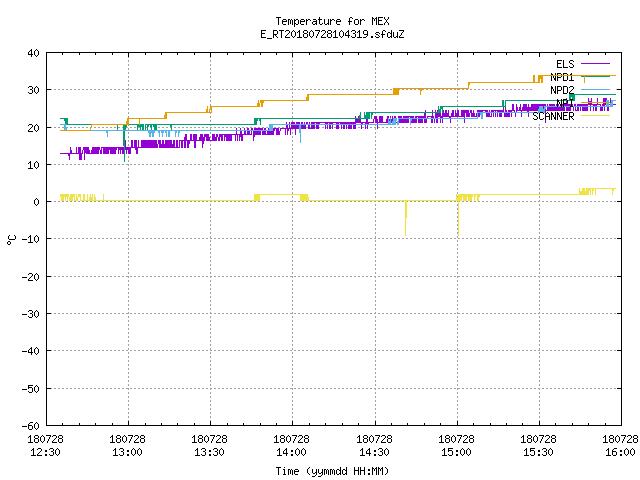
Task: Click the yellow SCANNER legend line sample
Action: pyautogui.click(x=596, y=116)
